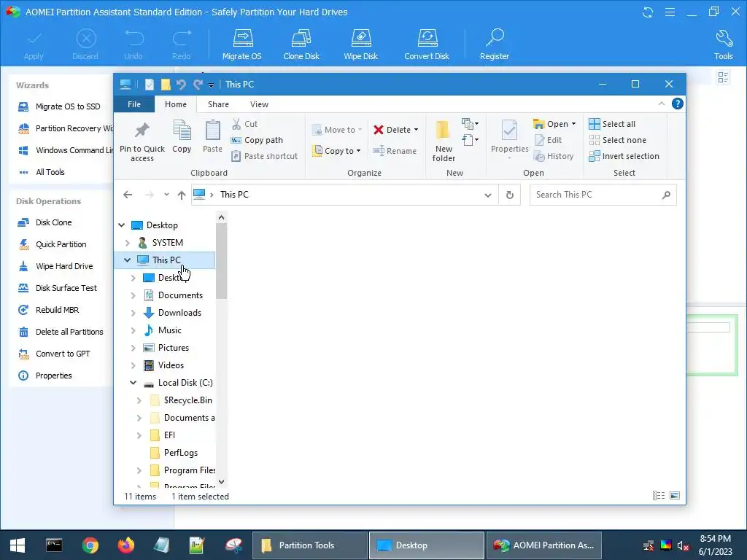Open recent locations dropdown arrow
Screen dimensions: 747x560
pos(166,195)
